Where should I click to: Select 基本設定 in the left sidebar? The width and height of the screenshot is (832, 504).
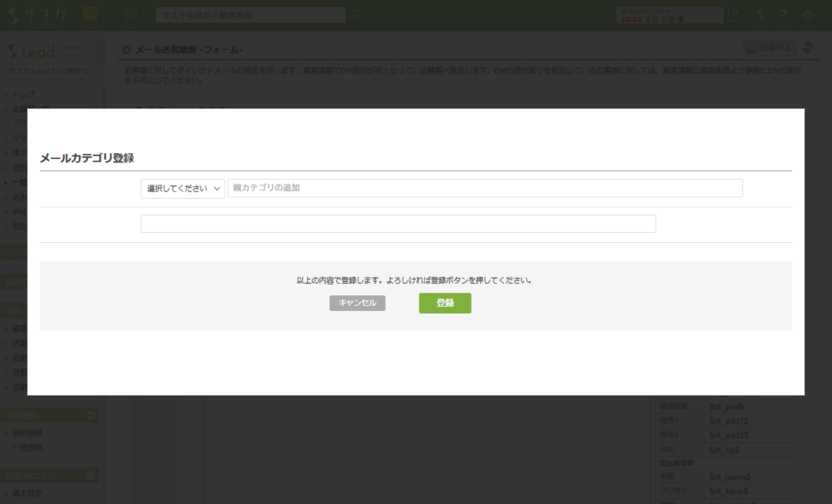click(x=27, y=493)
